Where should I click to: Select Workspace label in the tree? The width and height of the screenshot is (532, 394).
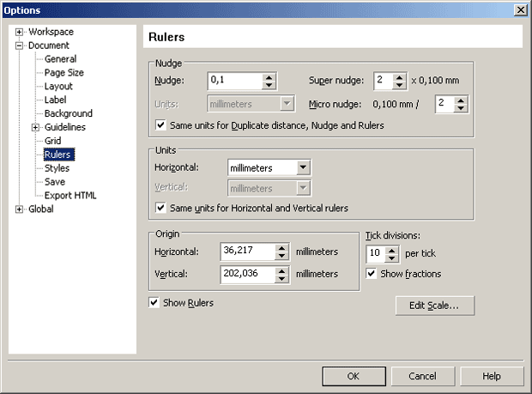pyautogui.click(x=51, y=32)
